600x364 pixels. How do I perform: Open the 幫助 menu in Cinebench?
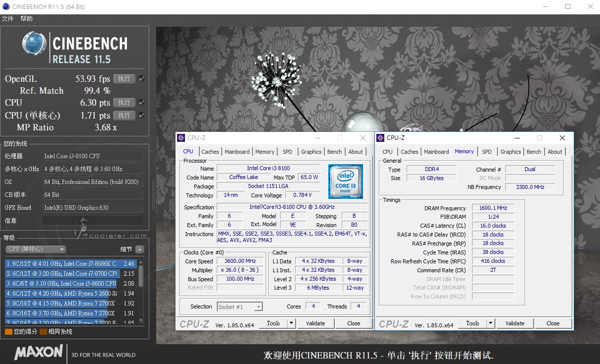(x=27, y=19)
